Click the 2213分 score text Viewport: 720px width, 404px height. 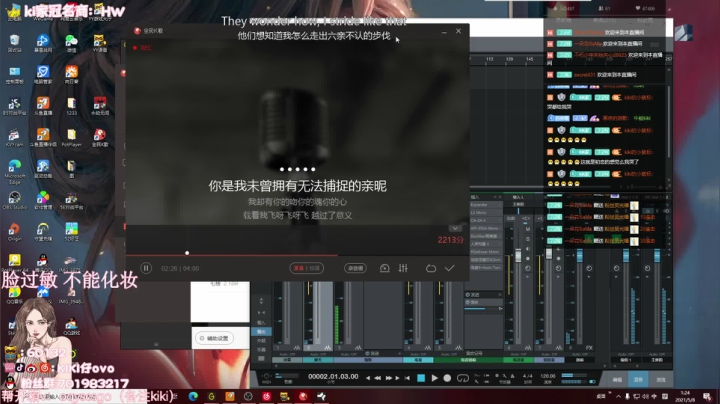point(450,240)
